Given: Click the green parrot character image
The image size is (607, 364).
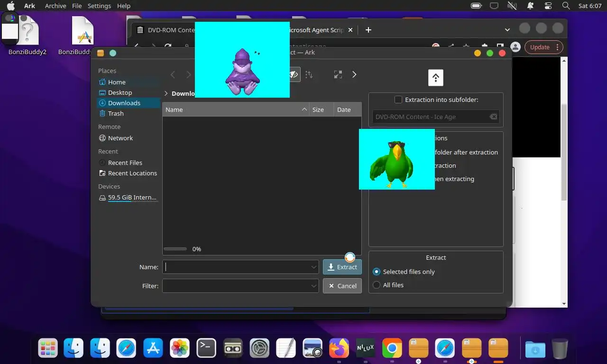Looking at the screenshot, I should 397,159.
